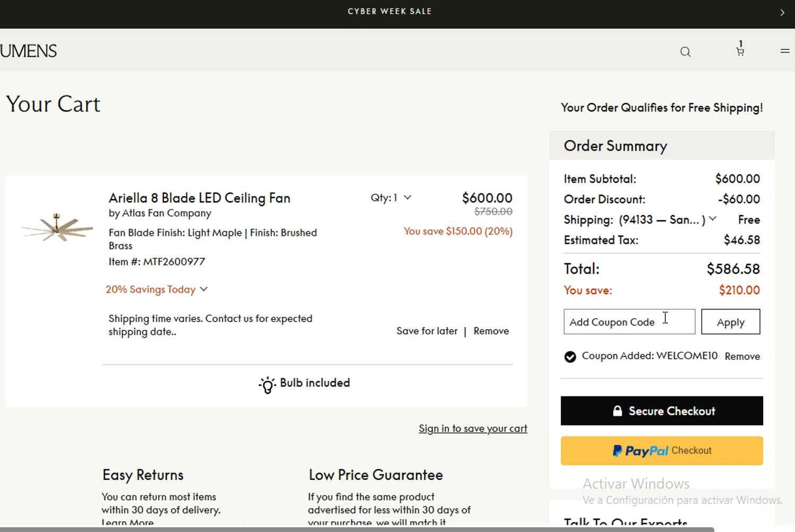Open the search magnifier icon
Viewport: 795px width, 532px height.
(x=685, y=52)
